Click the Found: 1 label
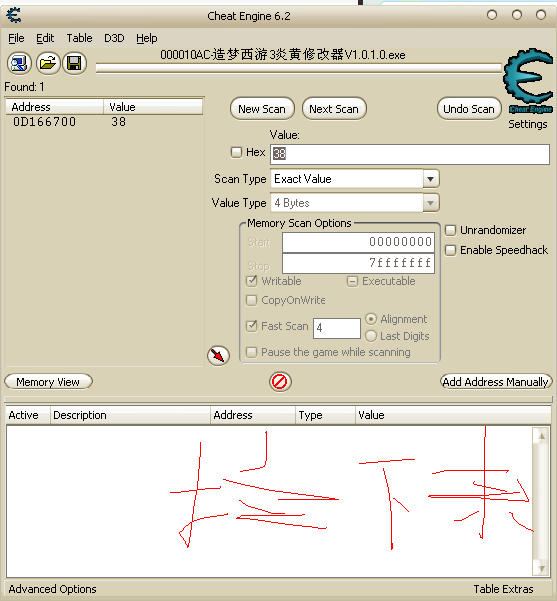Viewport: 557px width, 601px height. pos(24,87)
